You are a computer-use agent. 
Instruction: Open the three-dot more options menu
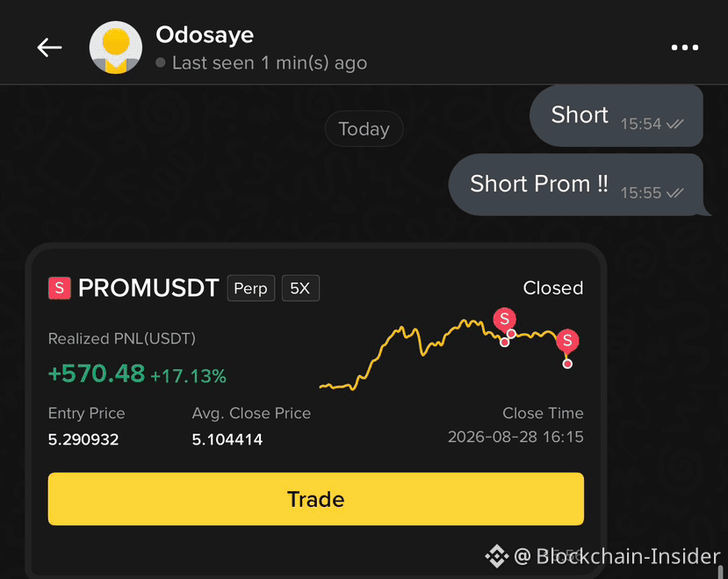[685, 47]
